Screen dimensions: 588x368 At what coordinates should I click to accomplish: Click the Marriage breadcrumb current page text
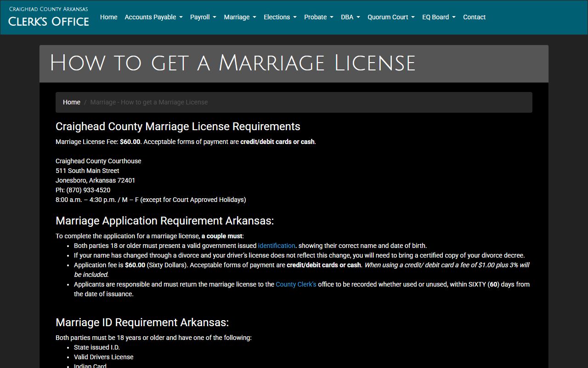coord(149,102)
